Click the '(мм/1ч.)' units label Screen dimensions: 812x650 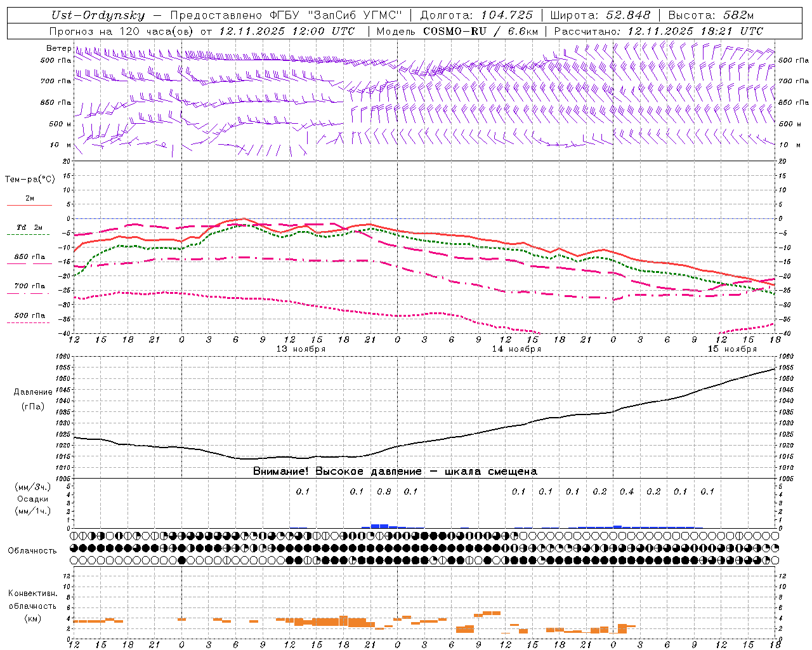pyautogui.click(x=33, y=511)
